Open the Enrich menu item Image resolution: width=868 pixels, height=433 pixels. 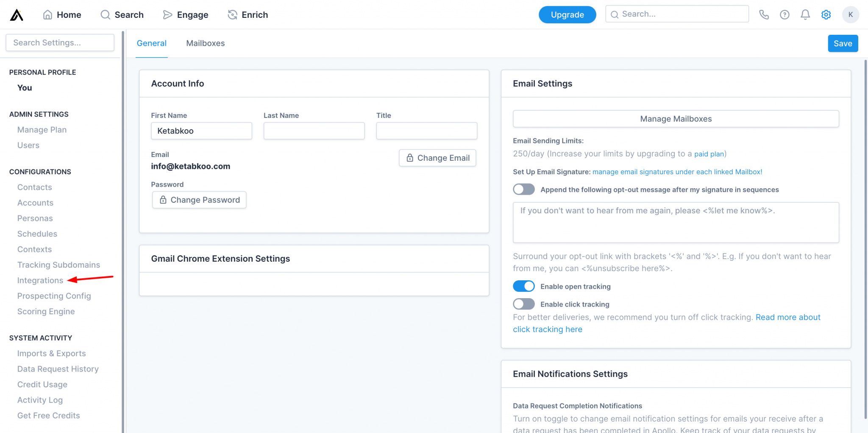coord(248,15)
